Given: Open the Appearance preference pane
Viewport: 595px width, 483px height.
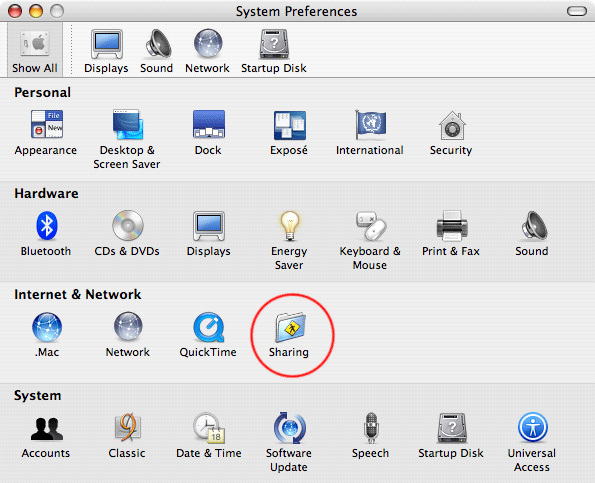Looking at the screenshot, I should tap(46, 133).
